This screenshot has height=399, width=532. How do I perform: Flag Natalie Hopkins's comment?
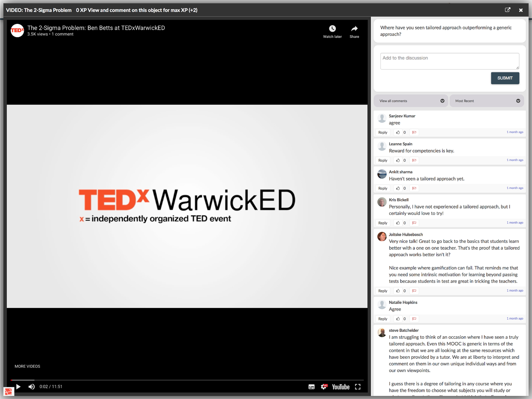tap(414, 319)
